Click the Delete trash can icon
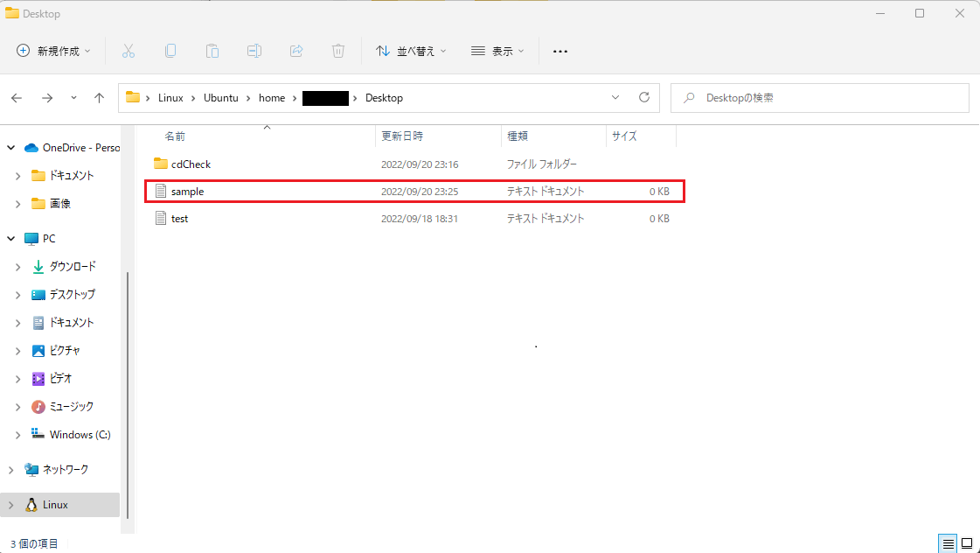 click(338, 51)
